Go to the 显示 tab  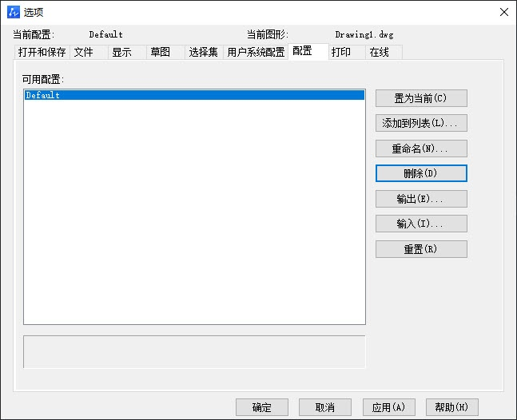[x=127, y=52]
